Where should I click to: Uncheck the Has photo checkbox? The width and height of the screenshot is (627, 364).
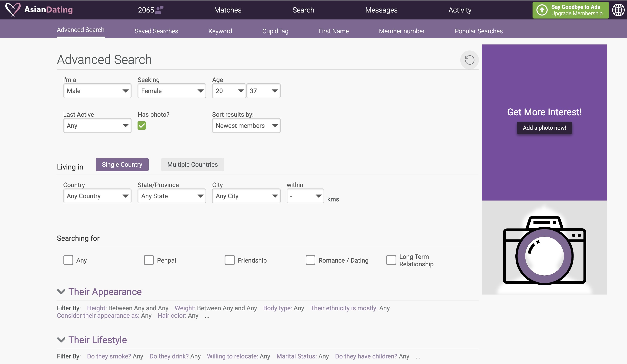click(x=141, y=126)
